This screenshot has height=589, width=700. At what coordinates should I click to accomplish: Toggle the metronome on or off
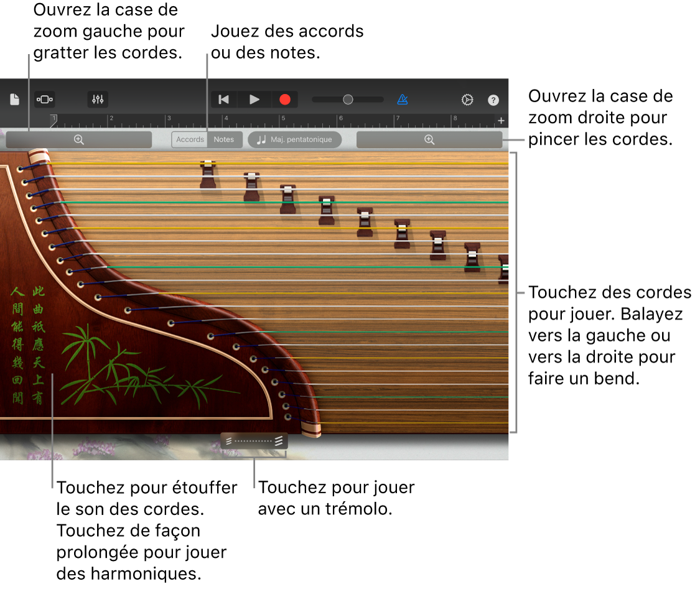click(x=402, y=99)
